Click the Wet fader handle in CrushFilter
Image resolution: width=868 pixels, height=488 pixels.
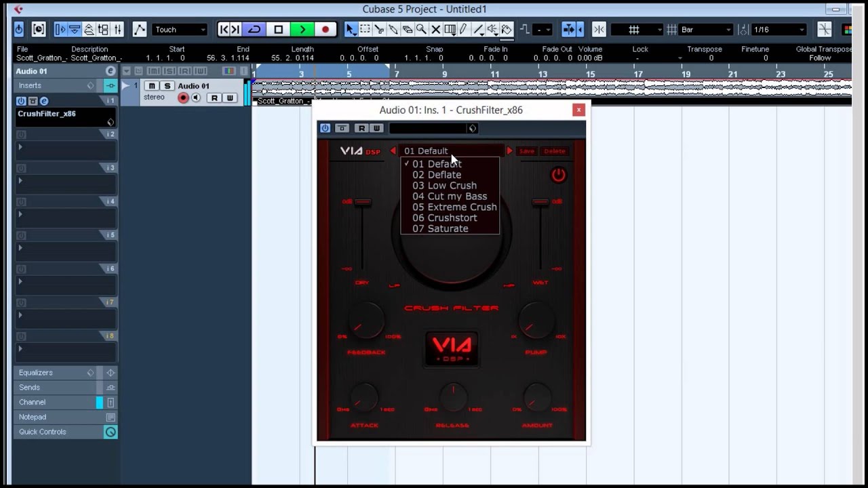(x=540, y=202)
